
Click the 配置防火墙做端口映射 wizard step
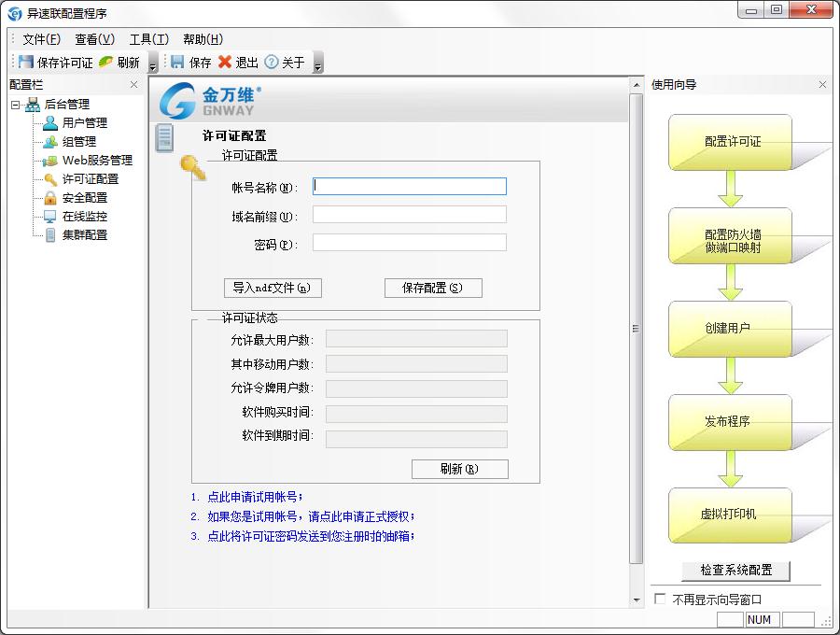coord(730,235)
